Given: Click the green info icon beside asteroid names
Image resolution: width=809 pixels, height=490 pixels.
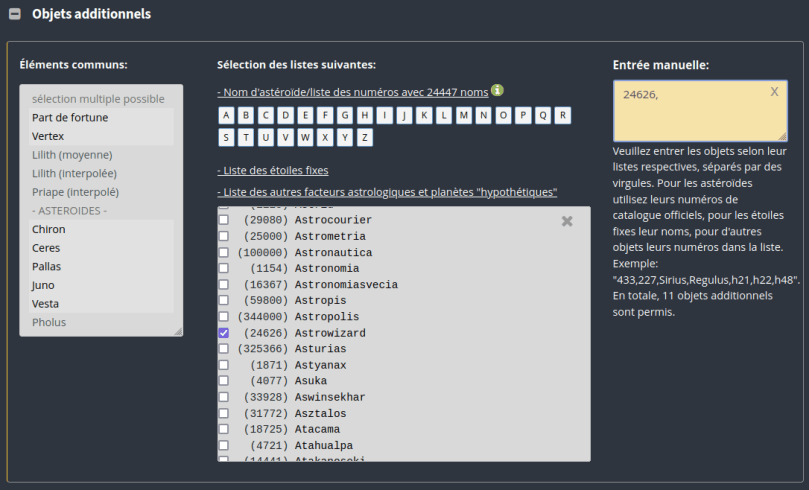Looking at the screenshot, I should tap(497, 91).
